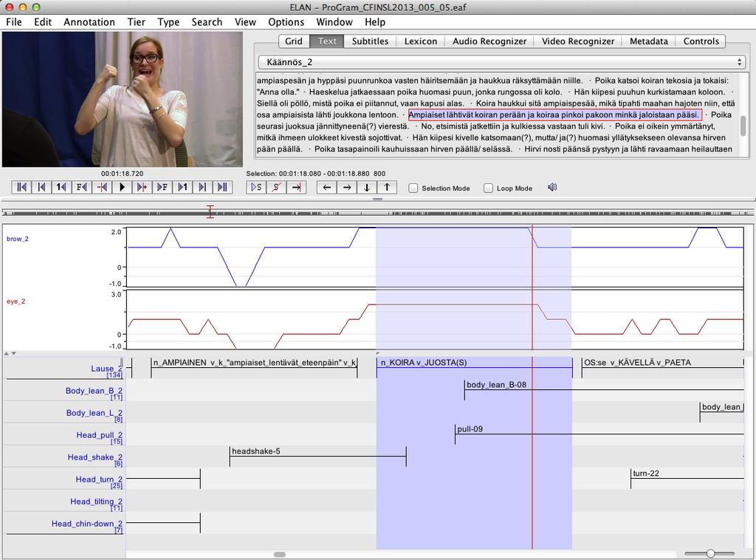Open the Type menu
756x560 pixels.
(x=168, y=21)
